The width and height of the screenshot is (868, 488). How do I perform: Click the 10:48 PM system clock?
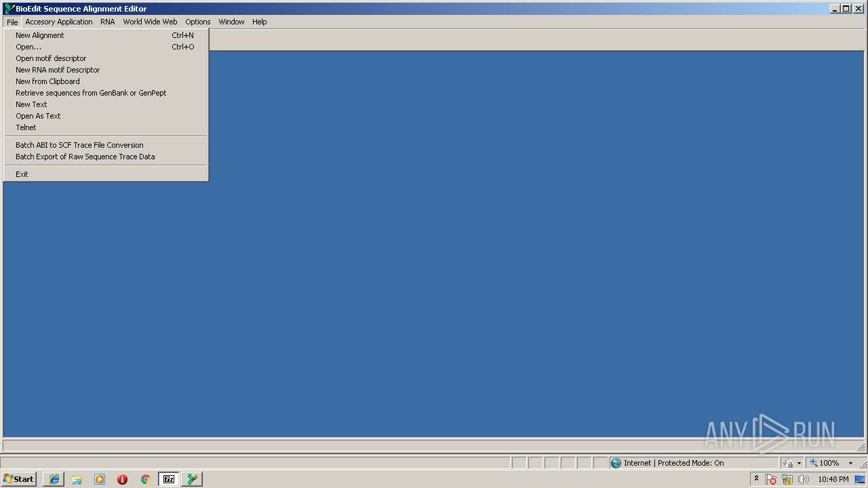tap(833, 479)
